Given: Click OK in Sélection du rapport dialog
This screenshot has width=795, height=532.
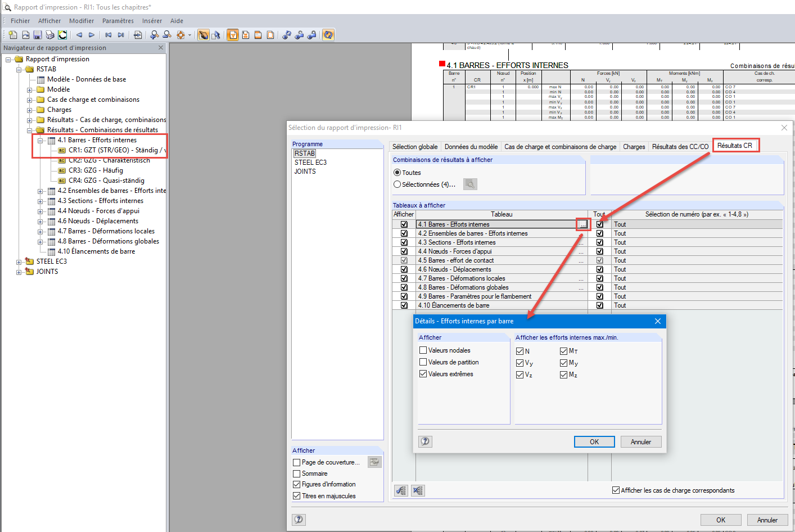Looking at the screenshot, I should point(721,520).
